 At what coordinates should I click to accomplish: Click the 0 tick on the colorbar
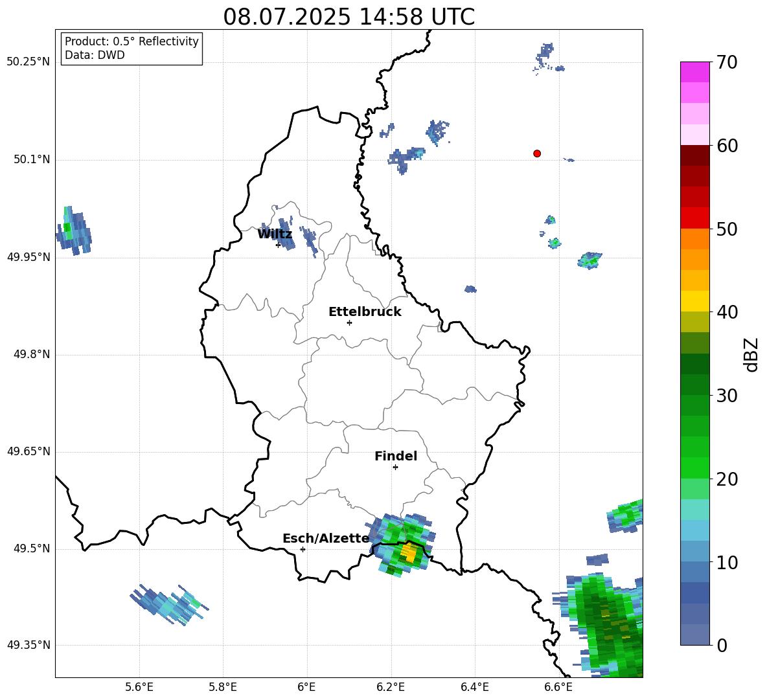[722, 646]
